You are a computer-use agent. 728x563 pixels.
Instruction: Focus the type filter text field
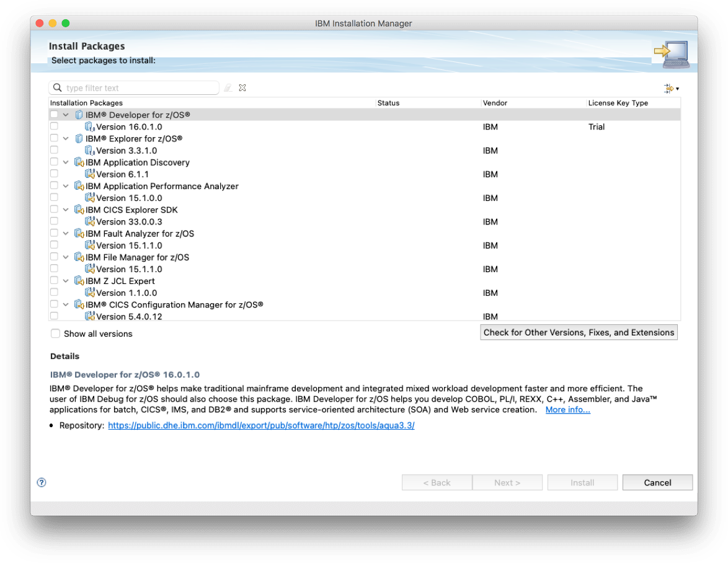[x=134, y=87]
